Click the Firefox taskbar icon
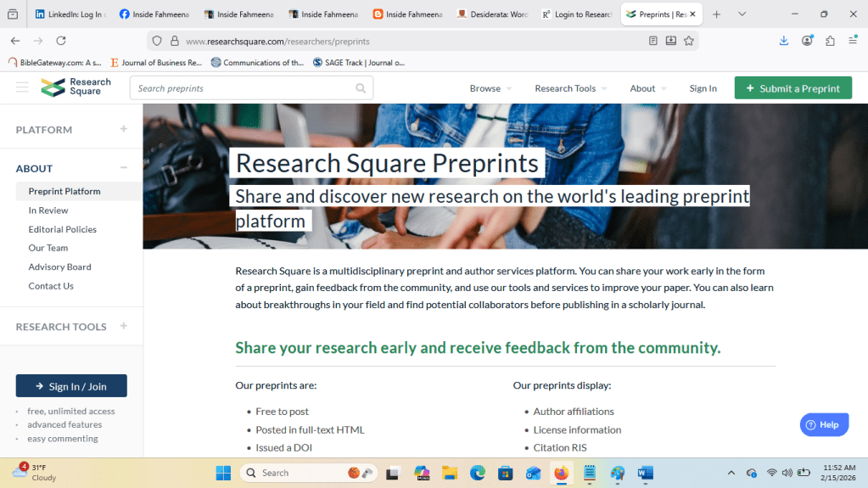Image resolution: width=868 pixels, height=488 pixels. tap(562, 473)
